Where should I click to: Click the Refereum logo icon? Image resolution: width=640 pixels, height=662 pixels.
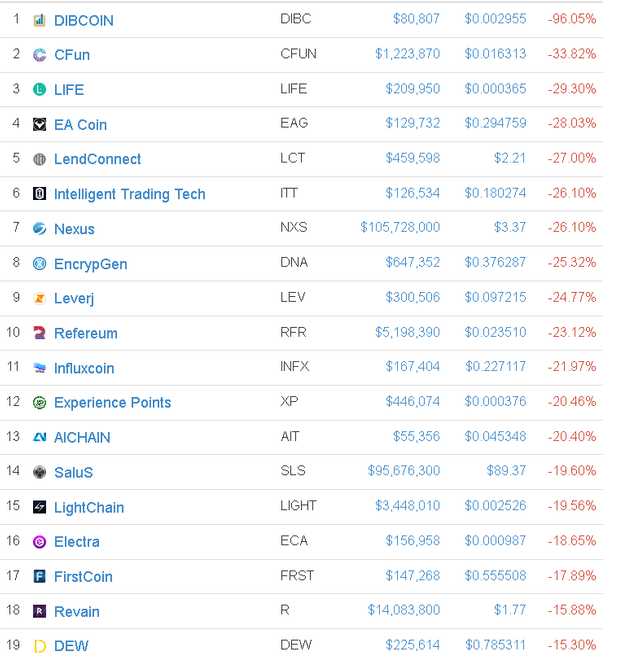[39, 333]
